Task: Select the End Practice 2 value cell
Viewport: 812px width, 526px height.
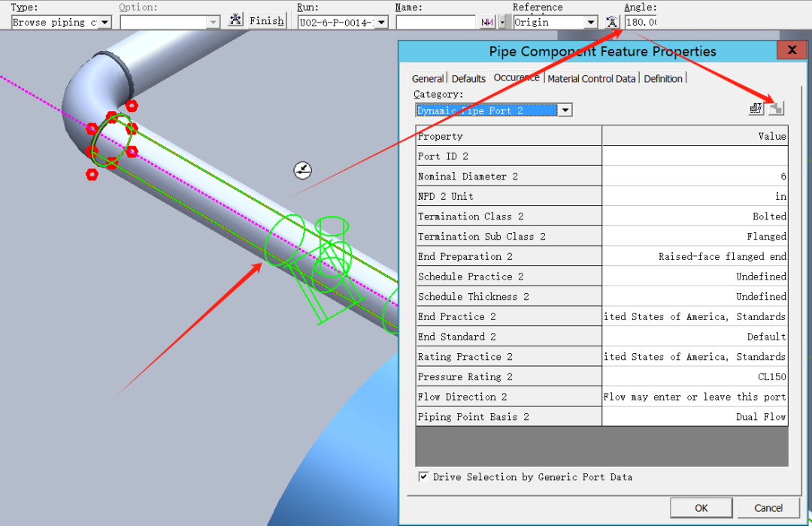Action: 695,316
